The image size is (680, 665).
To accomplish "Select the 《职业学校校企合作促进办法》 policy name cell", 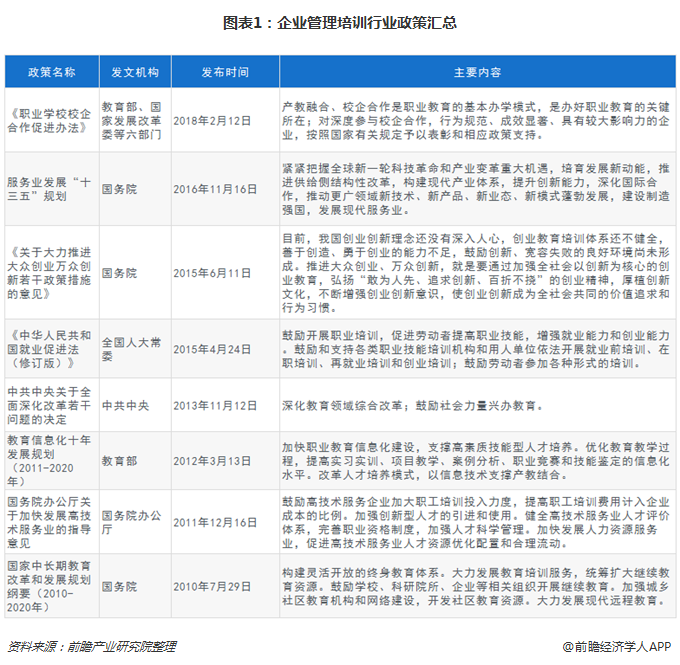I will coord(51,120).
